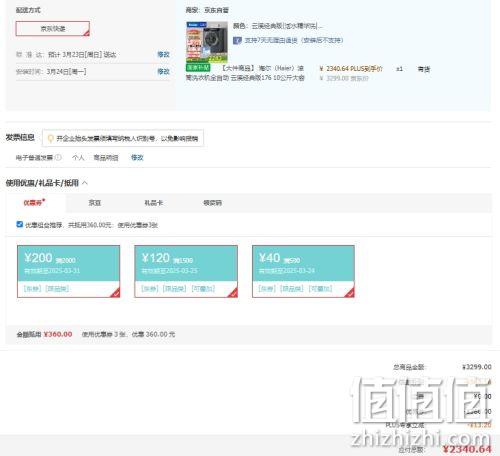Collapse the 使用优惠/礼品卡/抵用 section chevron
Viewport: 500px width, 456px height.
tap(85, 183)
